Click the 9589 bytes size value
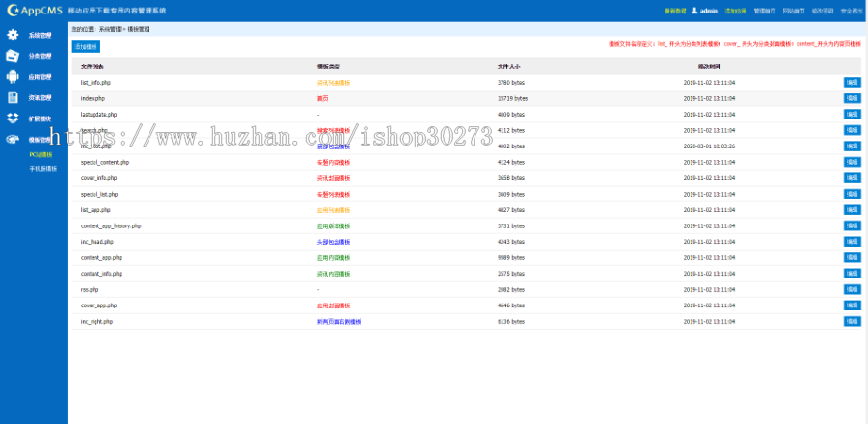 click(x=511, y=257)
